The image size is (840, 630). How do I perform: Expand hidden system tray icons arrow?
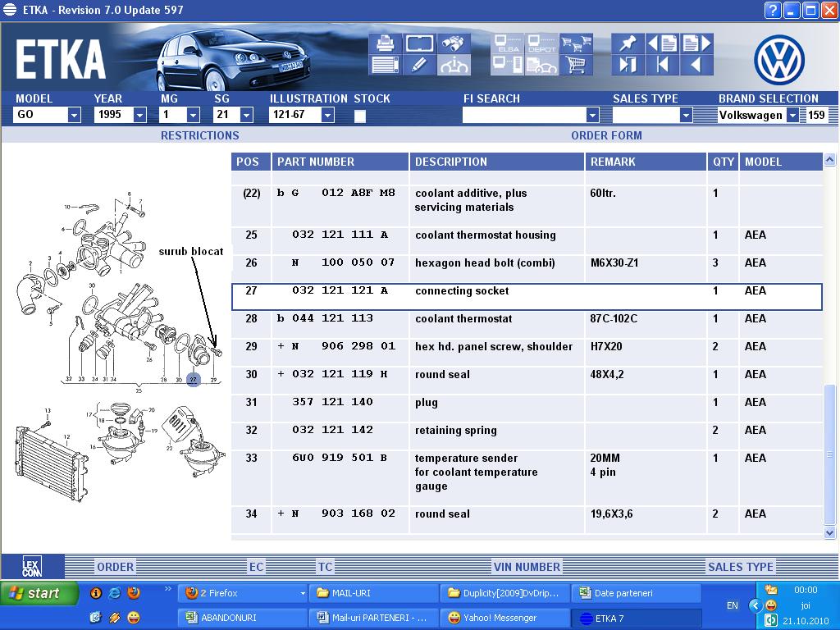[x=756, y=605]
